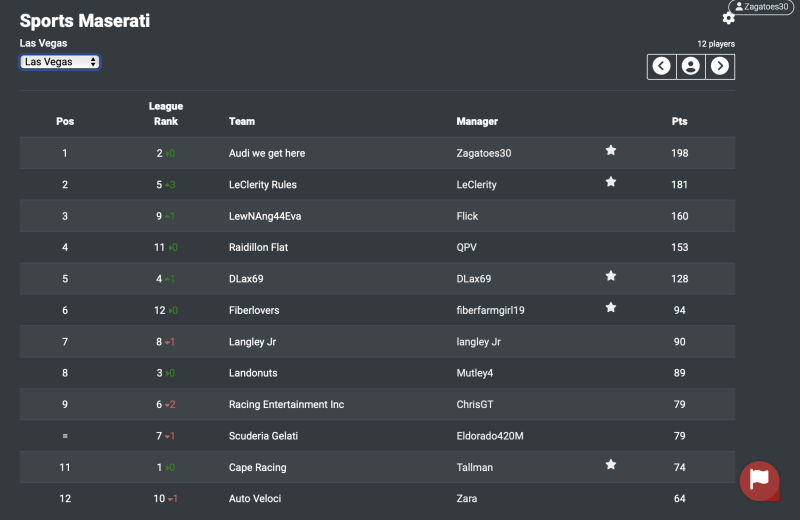Open the settings gear icon
This screenshot has width=800, height=520.
pos(728,18)
